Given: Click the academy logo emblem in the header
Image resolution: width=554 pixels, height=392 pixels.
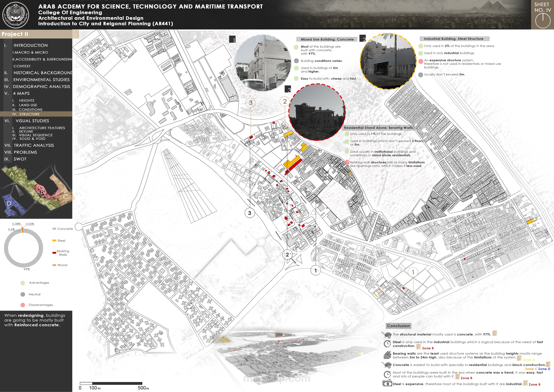Looking at the screenshot, I should point(15,15).
